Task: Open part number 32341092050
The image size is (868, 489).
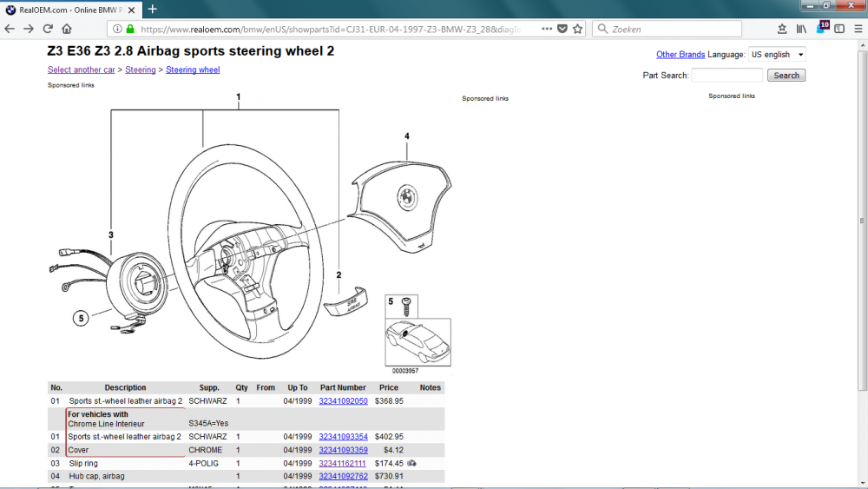Action: click(343, 401)
